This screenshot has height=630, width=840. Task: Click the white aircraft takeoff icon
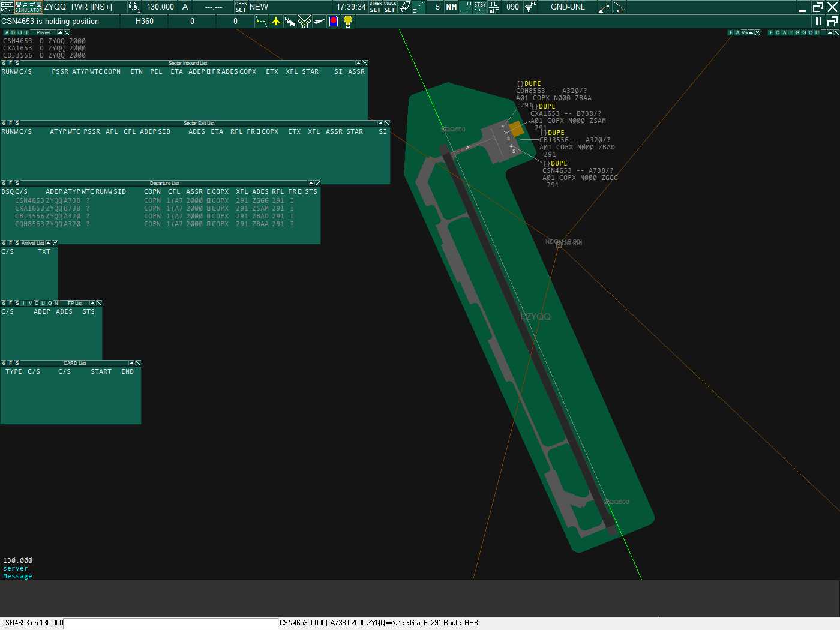tap(319, 22)
